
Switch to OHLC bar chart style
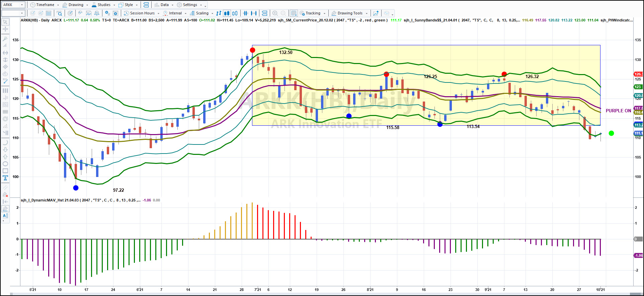[219, 13]
